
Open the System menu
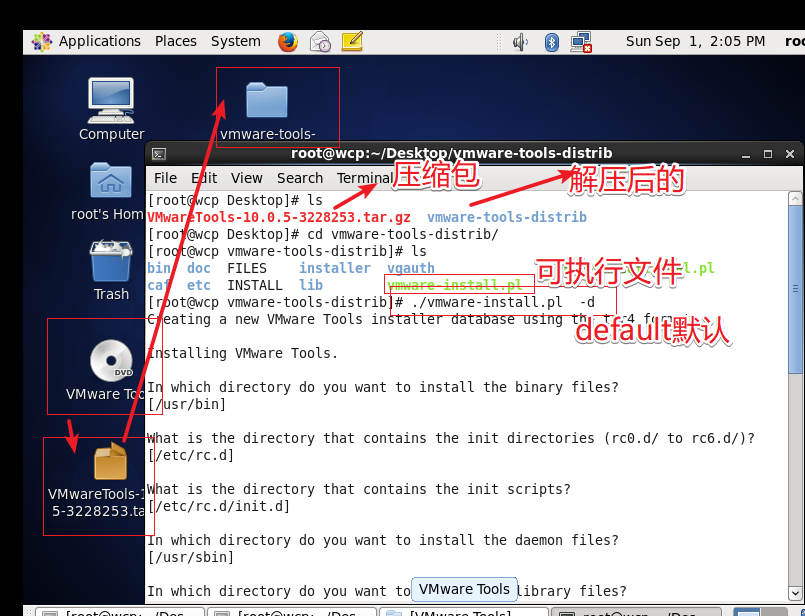(236, 42)
